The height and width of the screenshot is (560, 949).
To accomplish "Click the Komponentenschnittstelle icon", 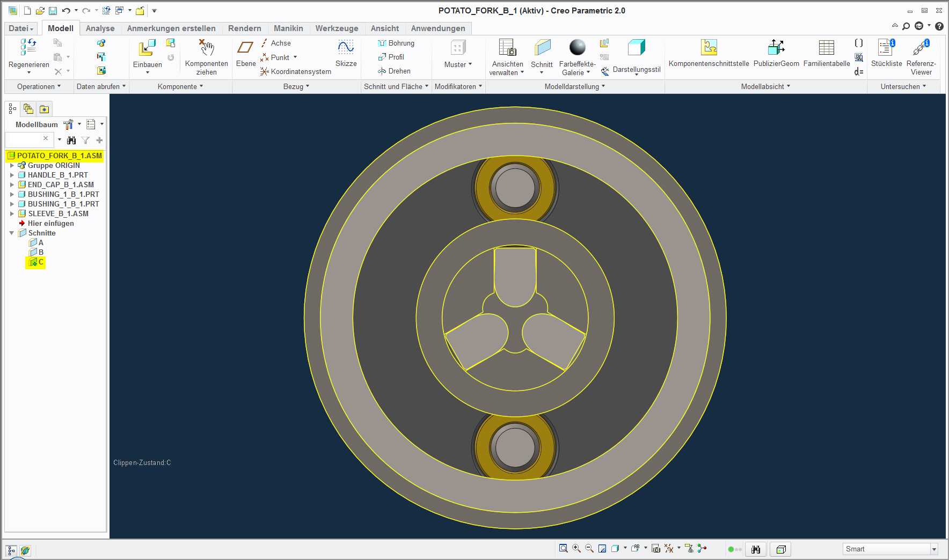I will (x=709, y=47).
